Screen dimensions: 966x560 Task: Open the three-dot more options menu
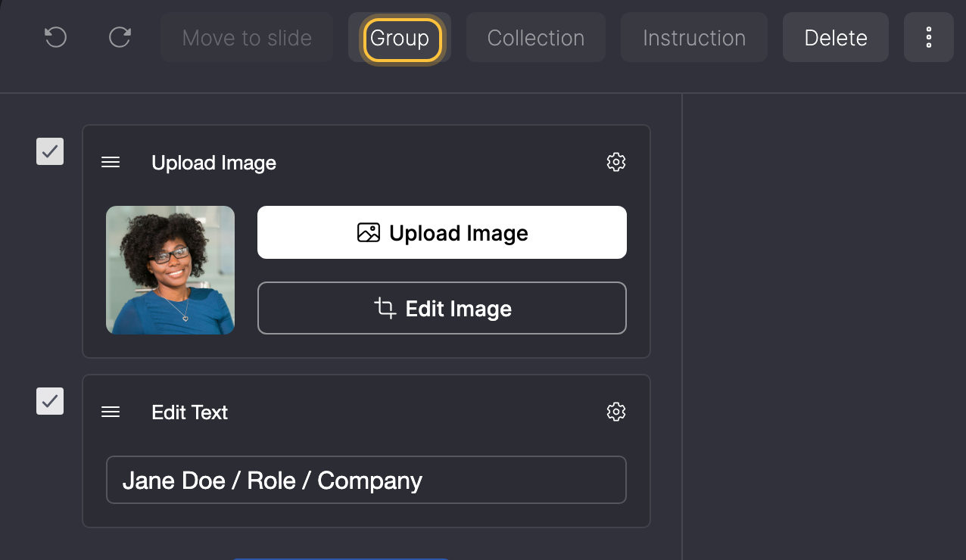(x=929, y=37)
